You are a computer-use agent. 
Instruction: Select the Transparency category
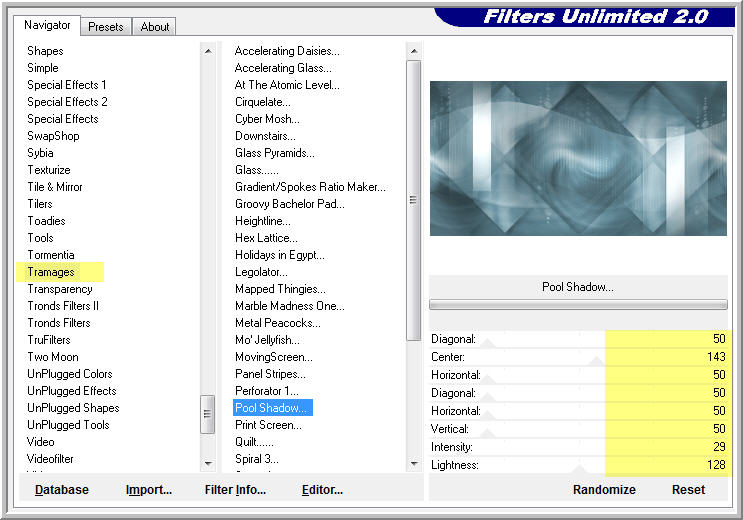pos(60,289)
